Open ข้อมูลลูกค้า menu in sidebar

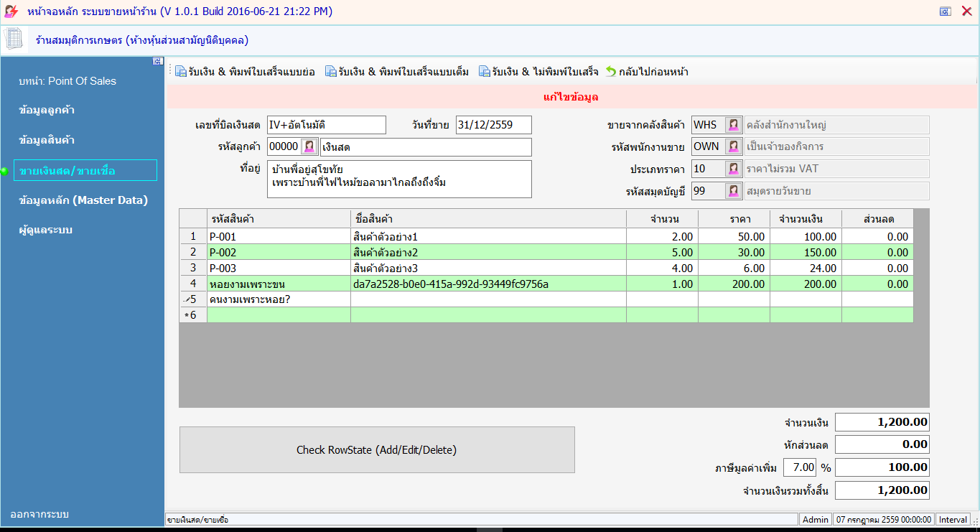[x=47, y=110]
